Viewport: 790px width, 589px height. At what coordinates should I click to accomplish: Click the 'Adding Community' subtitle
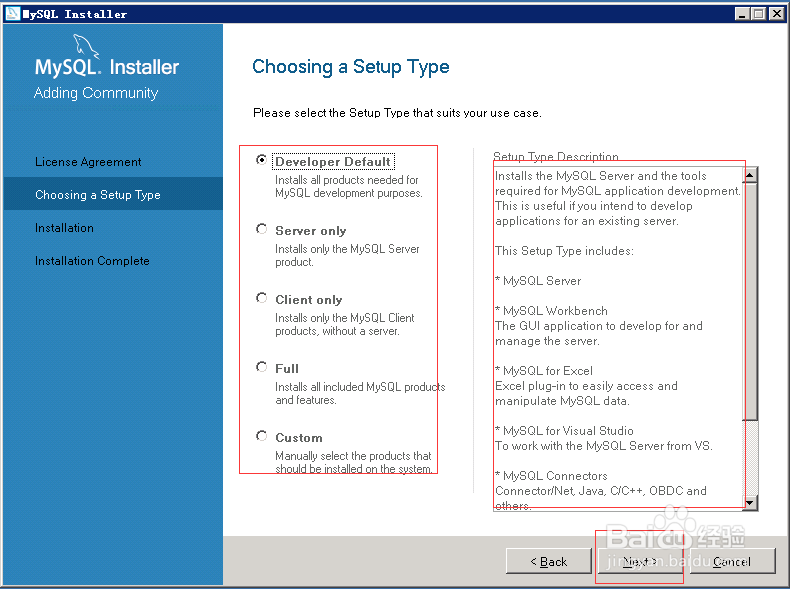pos(96,93)
